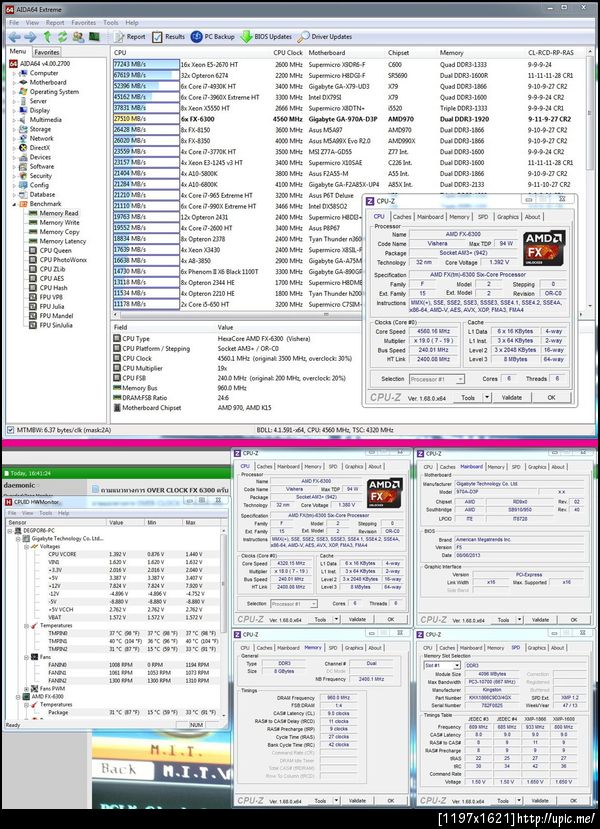This screenshot has width=600, height=829.
Task: Open the Help menu in AIDA64
Action: (x=132, y=23)
